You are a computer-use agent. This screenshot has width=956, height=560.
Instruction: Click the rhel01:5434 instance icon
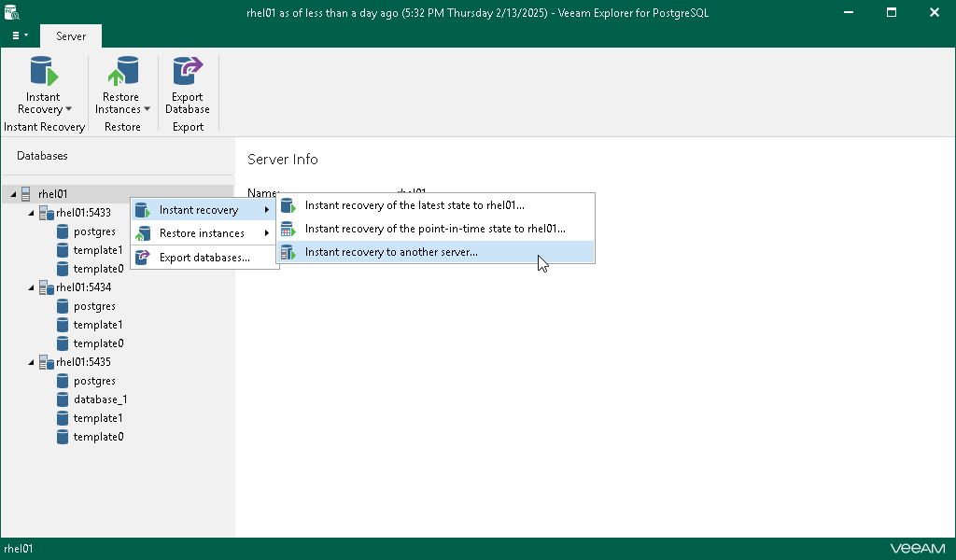[47, 287]
